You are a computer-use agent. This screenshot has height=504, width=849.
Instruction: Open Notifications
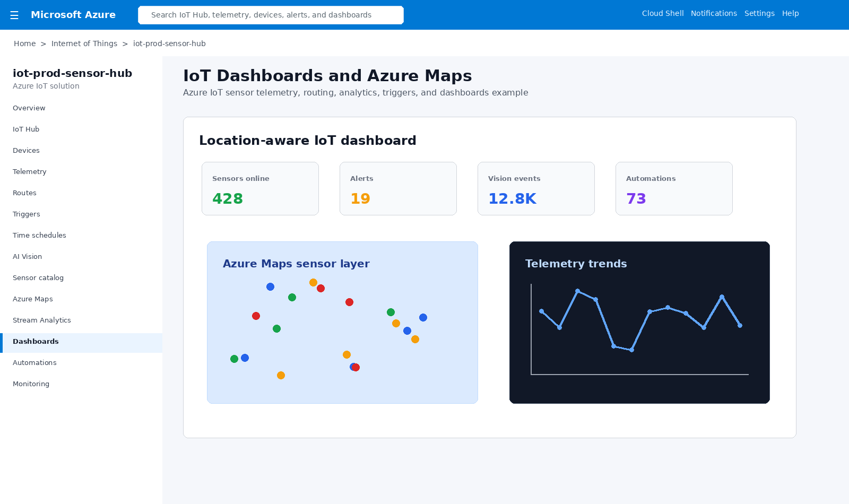coord(714,13)
